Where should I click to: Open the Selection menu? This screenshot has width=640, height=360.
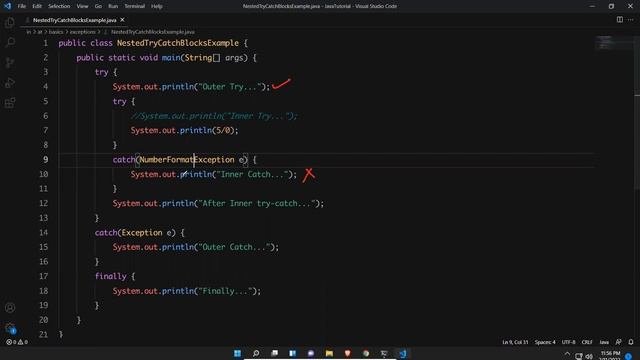(59, 6)
